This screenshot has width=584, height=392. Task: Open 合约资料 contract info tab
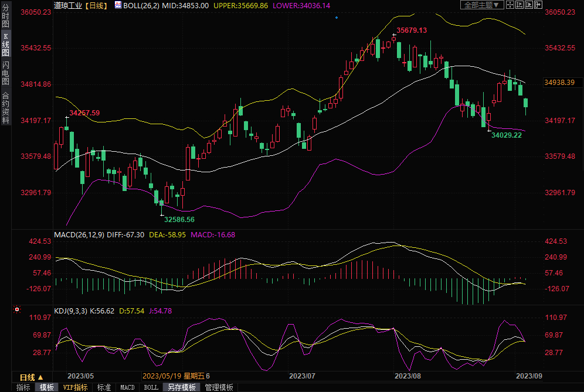pyautogui.click(x=5, y=108)
